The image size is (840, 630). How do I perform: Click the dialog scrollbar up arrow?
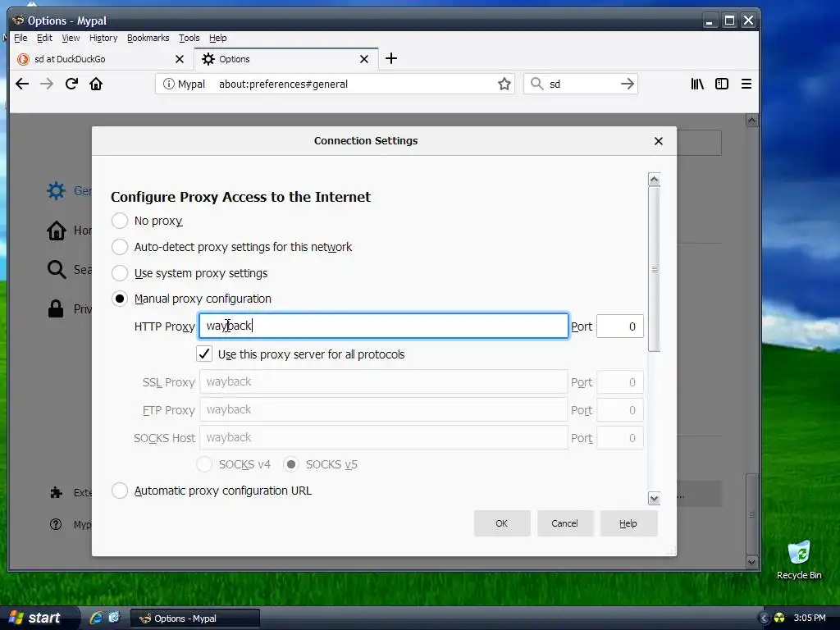654,180
